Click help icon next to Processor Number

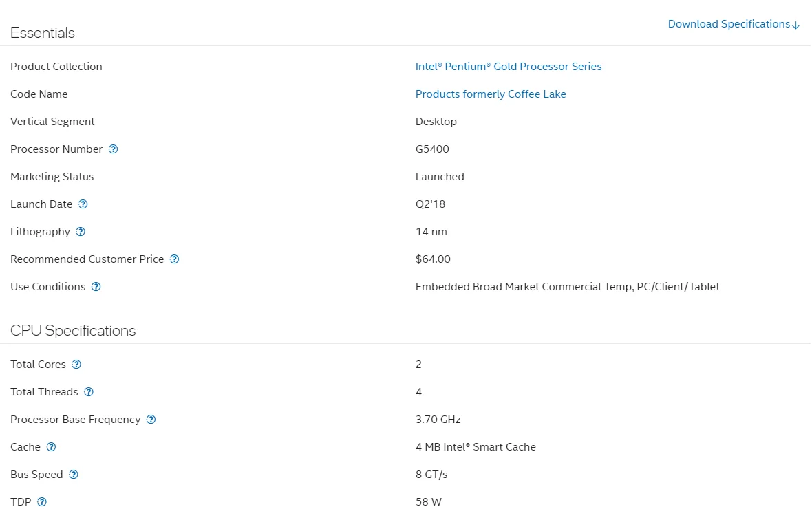(x=114, y=149)
